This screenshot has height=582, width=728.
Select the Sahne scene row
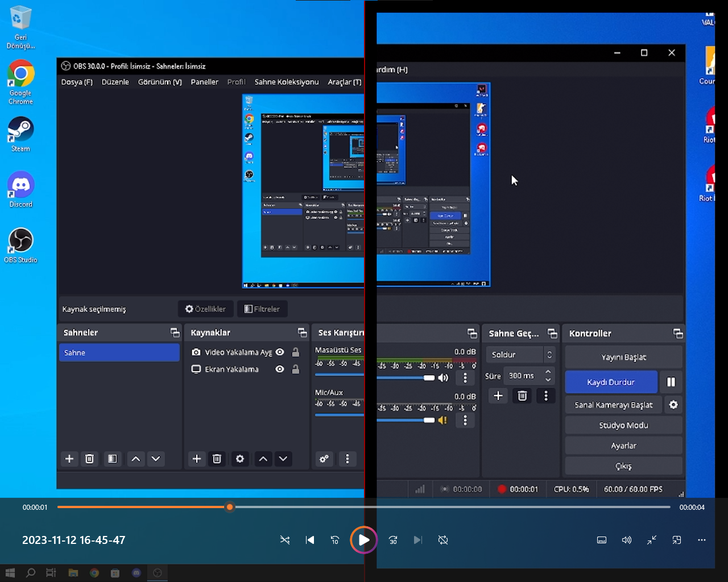[x=119, y=352]
